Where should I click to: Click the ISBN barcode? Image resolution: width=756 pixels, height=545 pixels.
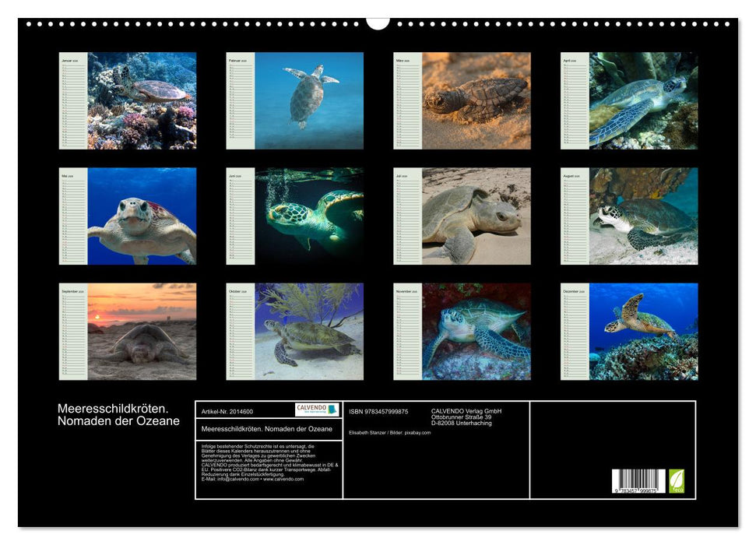tap(638, 481)
